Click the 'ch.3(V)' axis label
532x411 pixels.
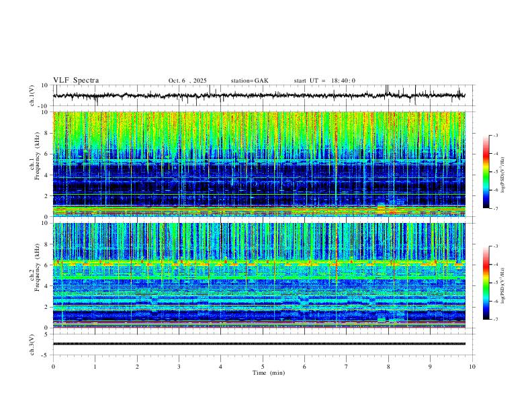32,345
